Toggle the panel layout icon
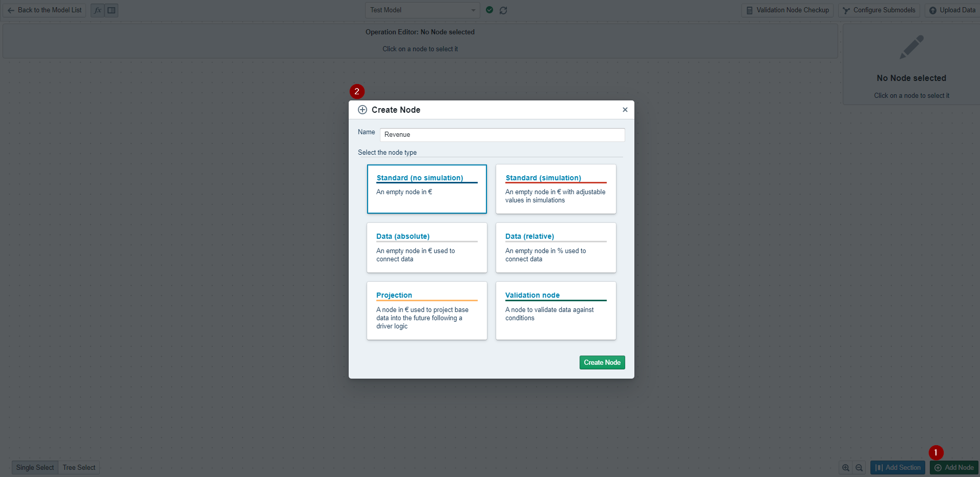This screenshot has width=980, height=477. tap(112, 10)
